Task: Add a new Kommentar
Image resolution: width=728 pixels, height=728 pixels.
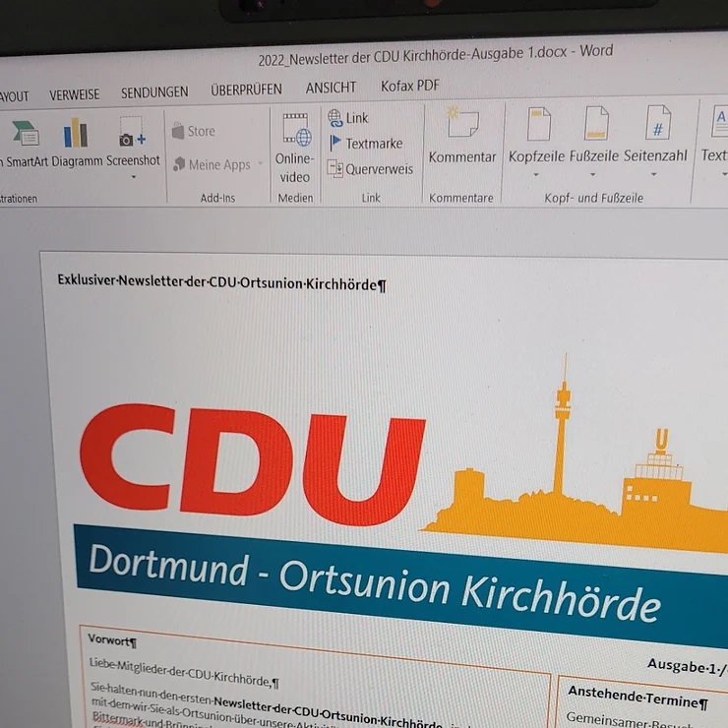Action: click(x=462, y=136)
